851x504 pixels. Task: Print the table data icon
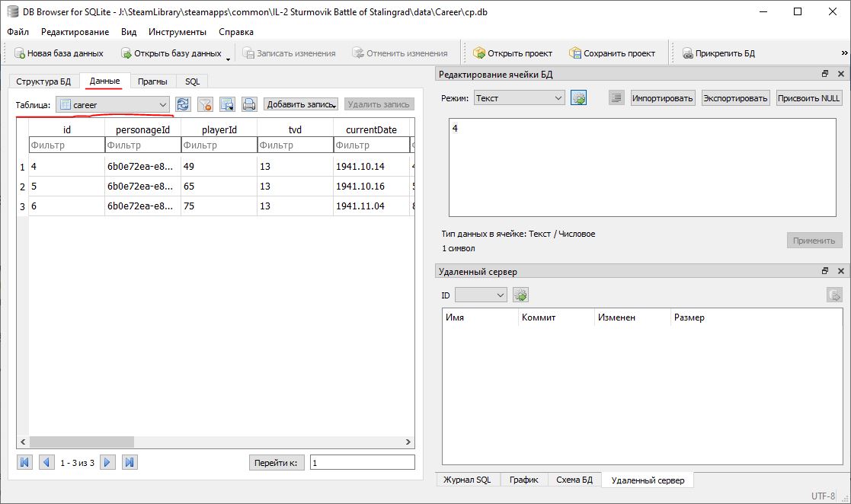point(249,104)
